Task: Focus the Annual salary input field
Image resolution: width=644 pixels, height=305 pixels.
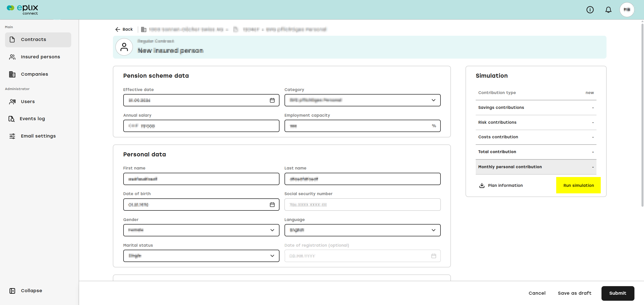Action: [x=201, y=126]
